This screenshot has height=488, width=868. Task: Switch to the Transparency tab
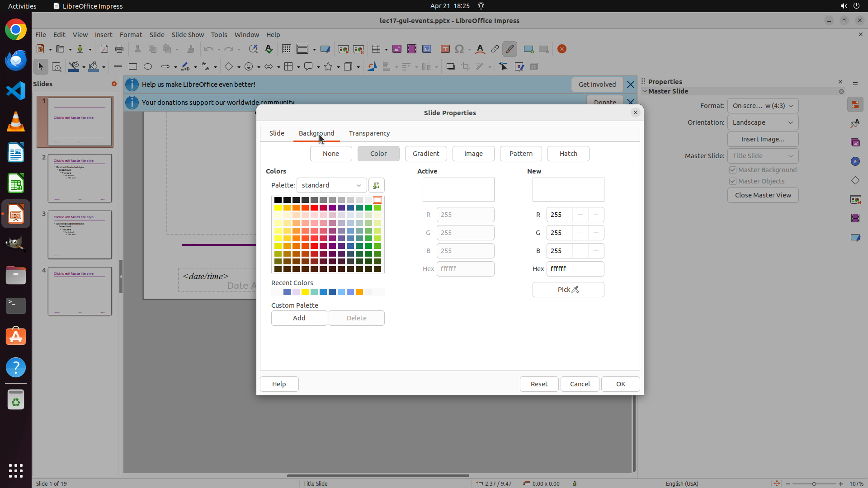pyautogui.click(x=369, y=133)
